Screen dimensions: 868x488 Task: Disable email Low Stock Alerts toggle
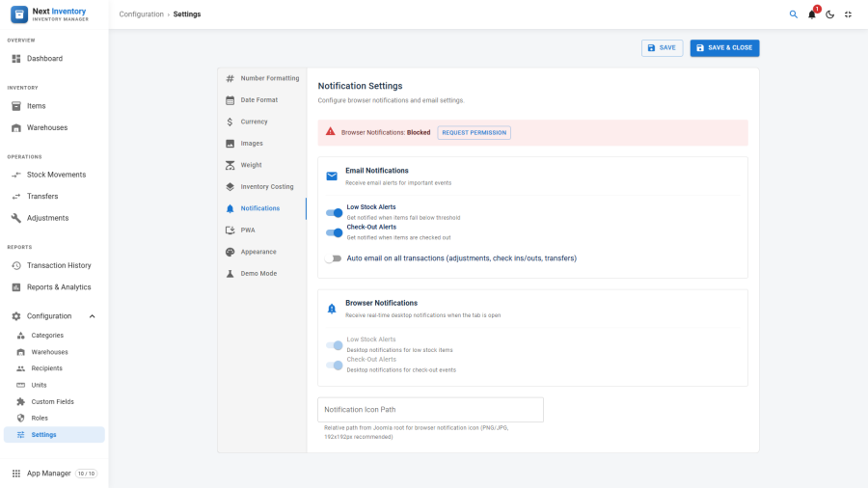(334, 212)
